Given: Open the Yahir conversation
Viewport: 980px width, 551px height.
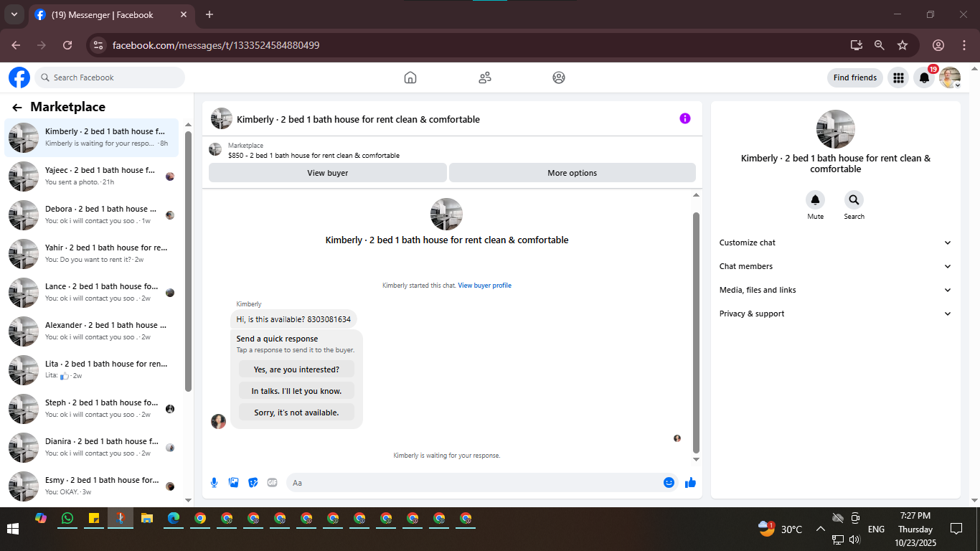Looking at the screenshot, I should (92, 253).
